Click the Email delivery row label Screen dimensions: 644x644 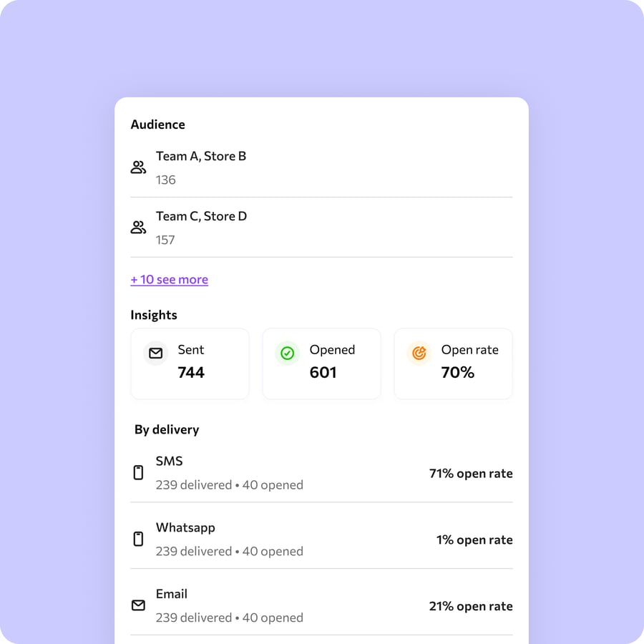pyautogui.click(x=172, y=594)
